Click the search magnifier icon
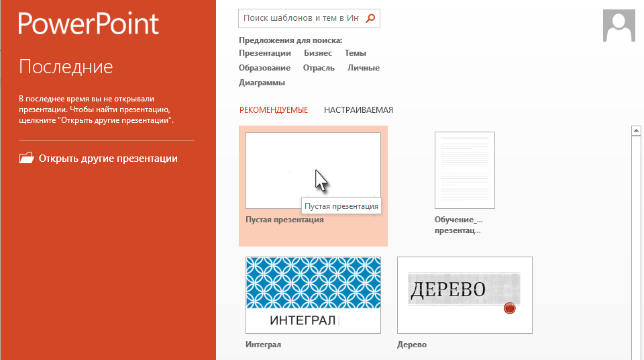The image size is (644, 360). 370,18
